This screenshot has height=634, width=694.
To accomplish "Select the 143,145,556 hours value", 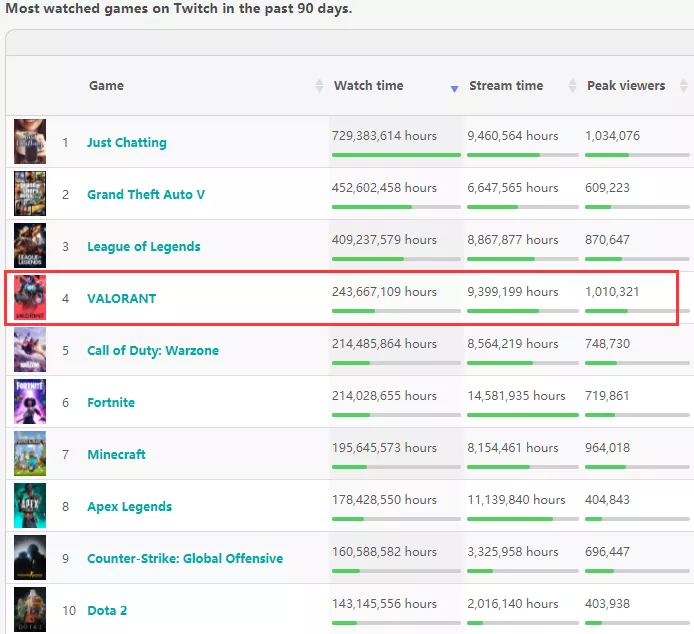I will coord(384,604).
